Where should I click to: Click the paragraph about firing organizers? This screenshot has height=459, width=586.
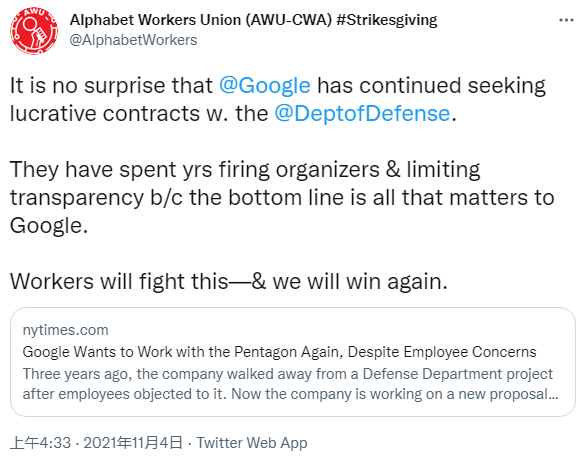coord(282,197)
